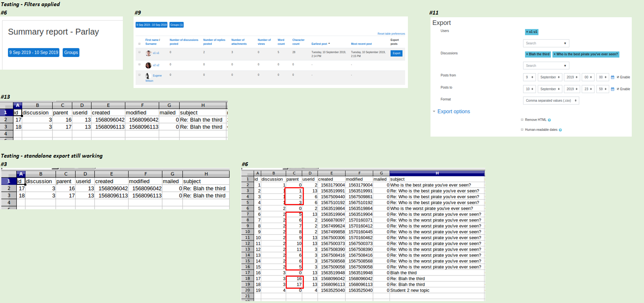
Task: Open u2 u2 user profile link
Action: pos(156,65)
